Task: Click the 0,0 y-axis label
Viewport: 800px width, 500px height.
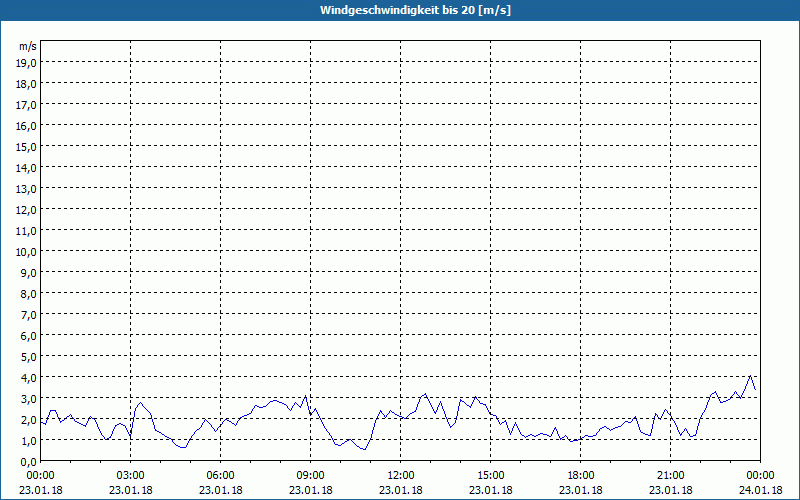Action: pos(28,462)
